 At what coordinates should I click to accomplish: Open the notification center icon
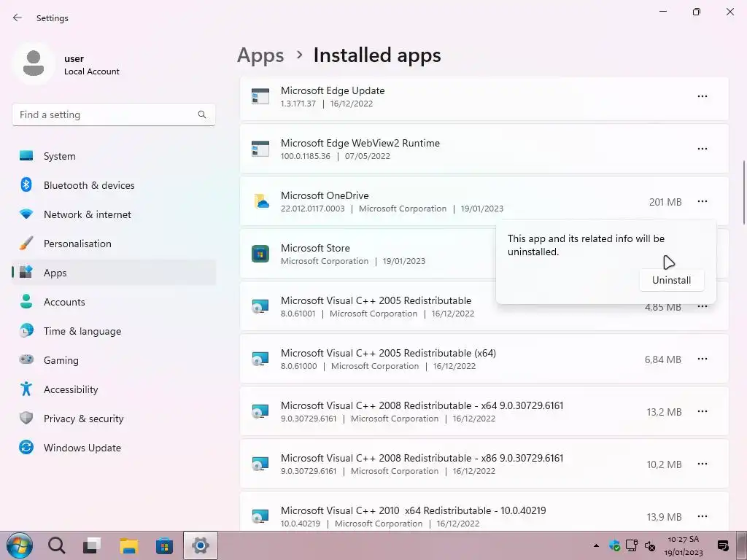click(723, 545)
